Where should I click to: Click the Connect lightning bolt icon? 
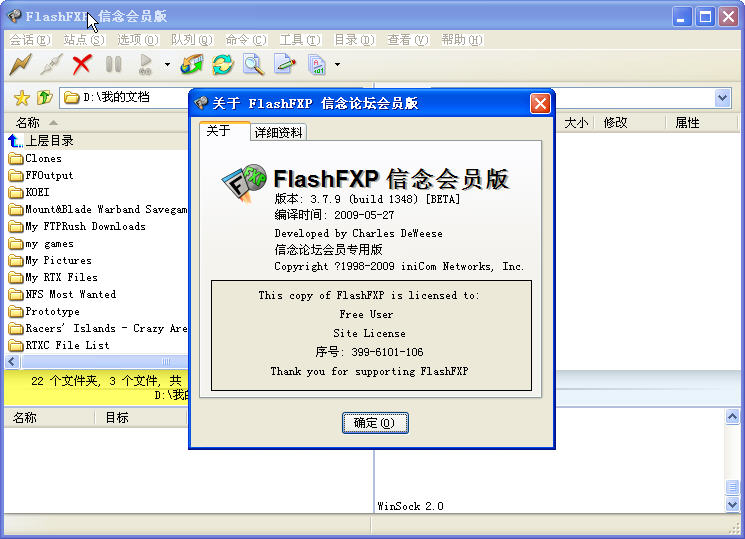(x=20, y=65)
